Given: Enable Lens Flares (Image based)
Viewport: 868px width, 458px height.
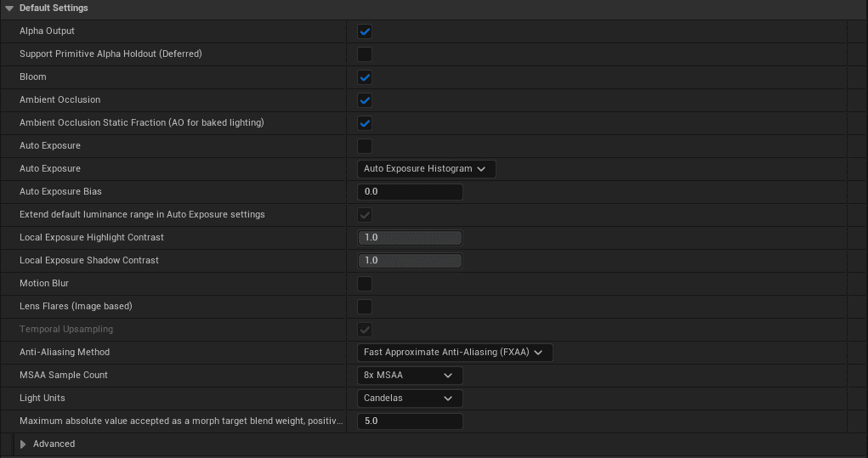Looking at the screenshot, I should click(364, 307).
